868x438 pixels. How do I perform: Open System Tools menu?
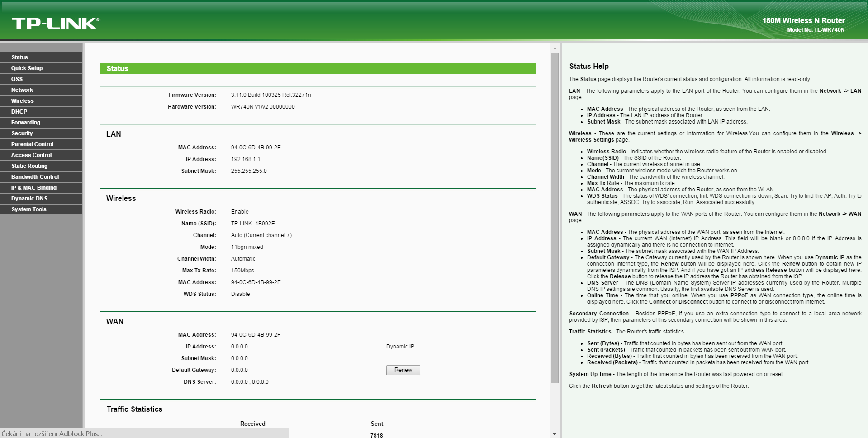tap(41, 209)
